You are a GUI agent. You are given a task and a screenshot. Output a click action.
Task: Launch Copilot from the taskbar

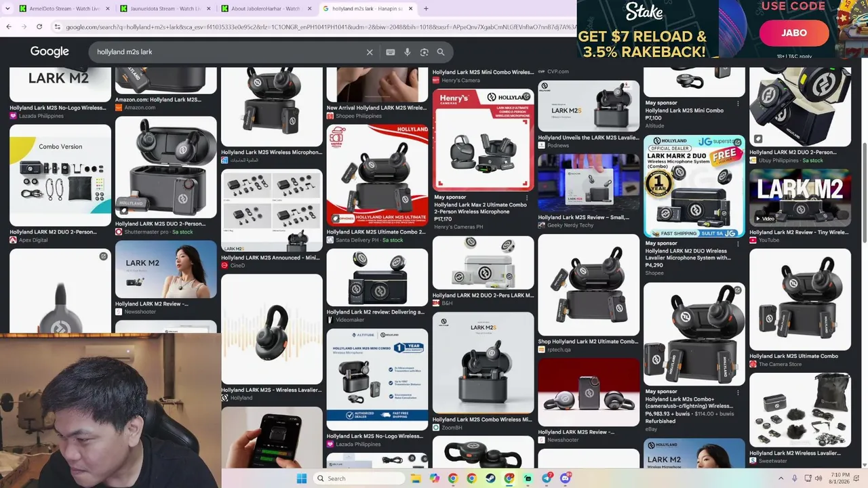coord(434,479)
